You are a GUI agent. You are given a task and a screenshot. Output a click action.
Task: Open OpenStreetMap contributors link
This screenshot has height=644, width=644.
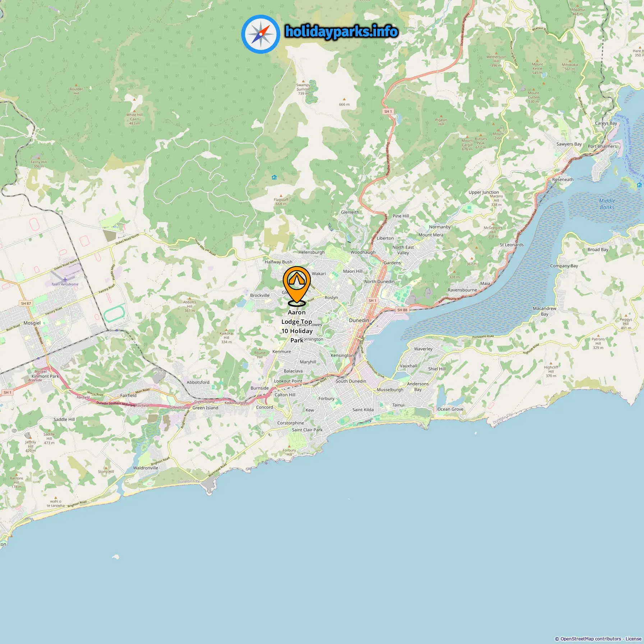tap(591, 639)
